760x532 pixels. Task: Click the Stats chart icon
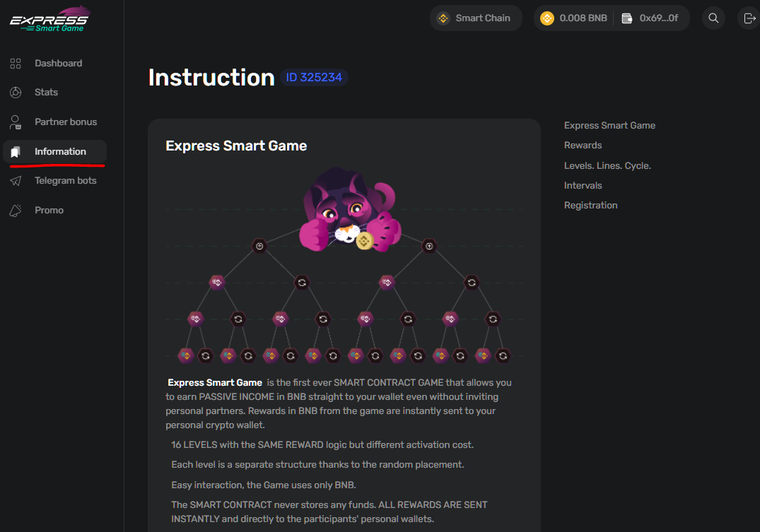(x=16, y=92)
